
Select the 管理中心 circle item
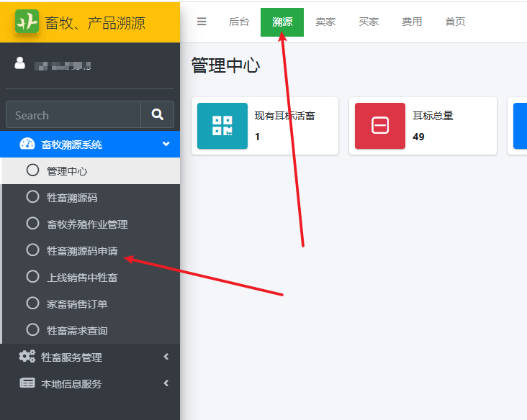32,170
